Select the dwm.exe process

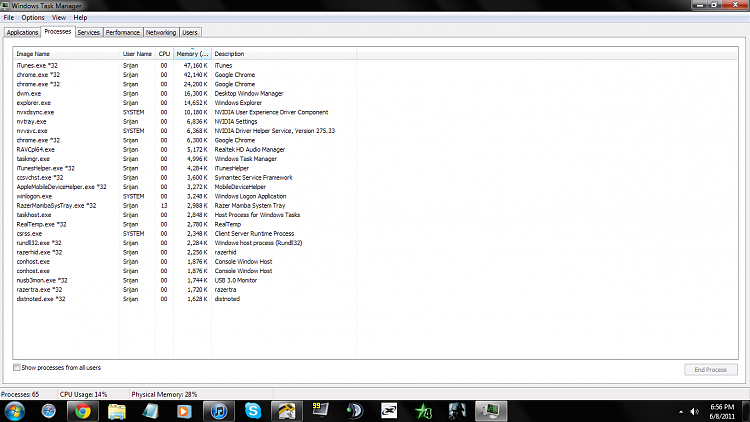(185, 93)
